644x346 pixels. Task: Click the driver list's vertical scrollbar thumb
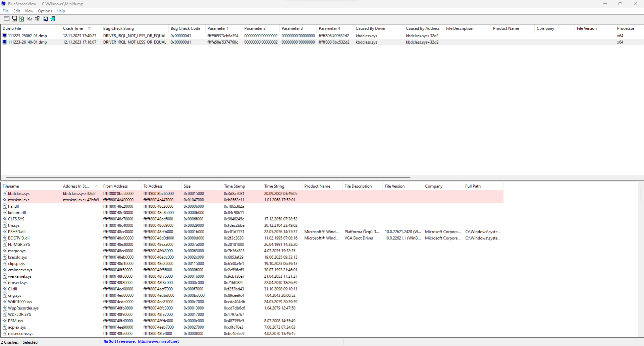641,195
